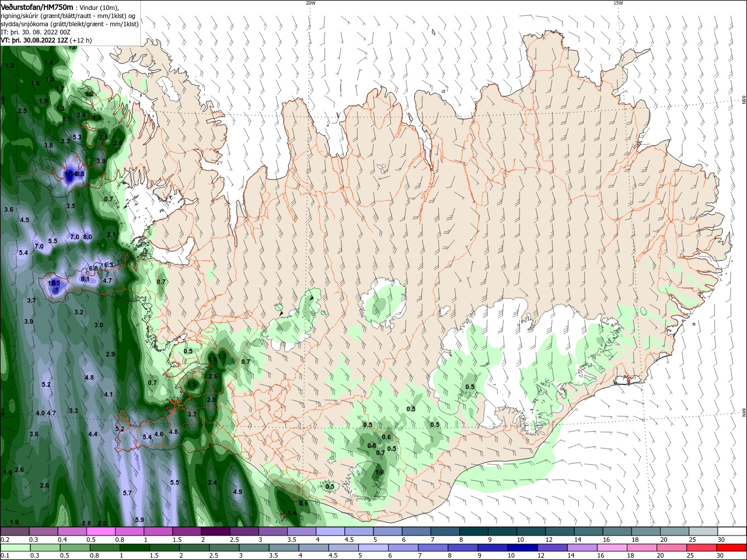Click the light gray swatch labeled 25 in the top legend row

point(704,531)
